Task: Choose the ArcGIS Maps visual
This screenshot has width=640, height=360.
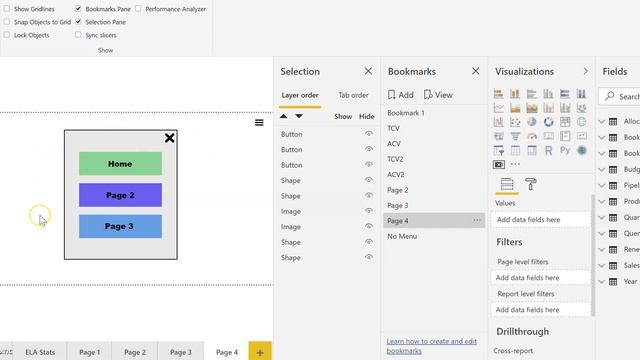Action: (582, 150)
